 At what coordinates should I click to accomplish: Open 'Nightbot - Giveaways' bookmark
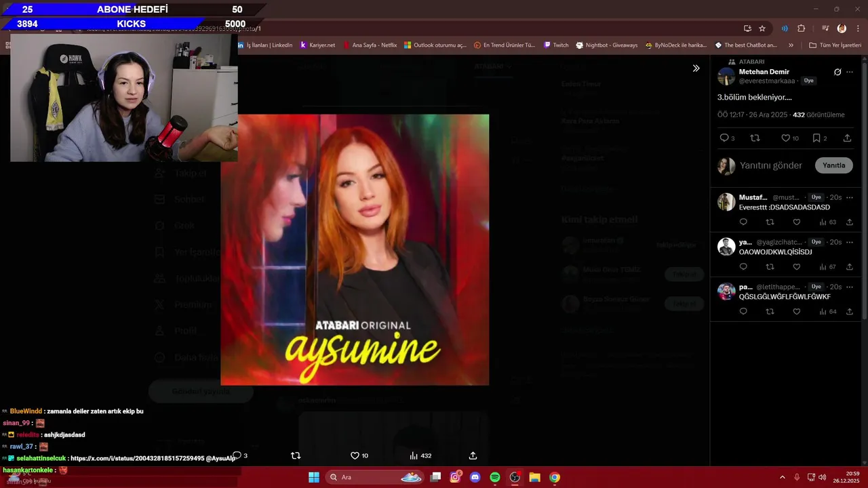point(607,45)
